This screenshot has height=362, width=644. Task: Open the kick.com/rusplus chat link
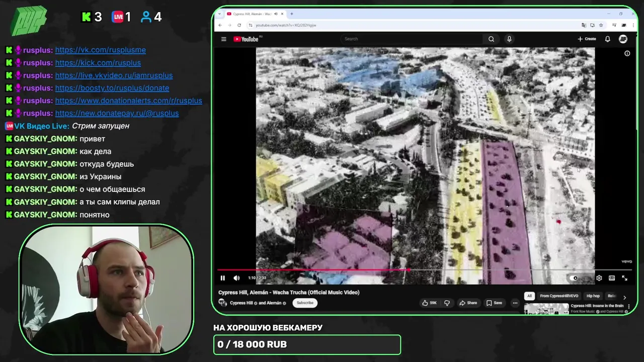98,63
